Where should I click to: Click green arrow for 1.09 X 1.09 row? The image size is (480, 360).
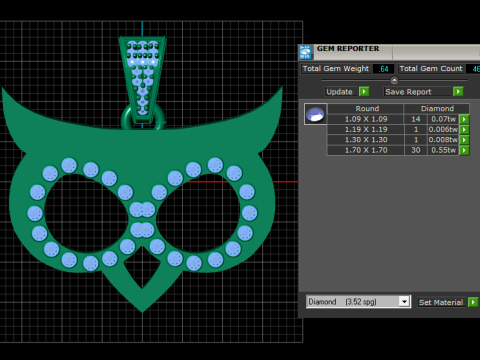pos(464,119)
